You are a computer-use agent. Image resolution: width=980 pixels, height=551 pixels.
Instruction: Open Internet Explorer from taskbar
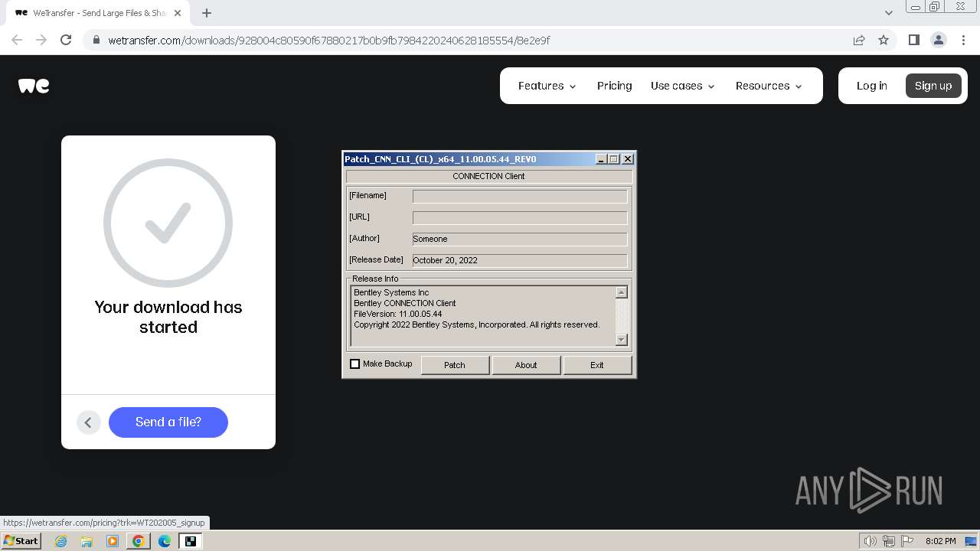pyautogui.click(x=61, y=541)
